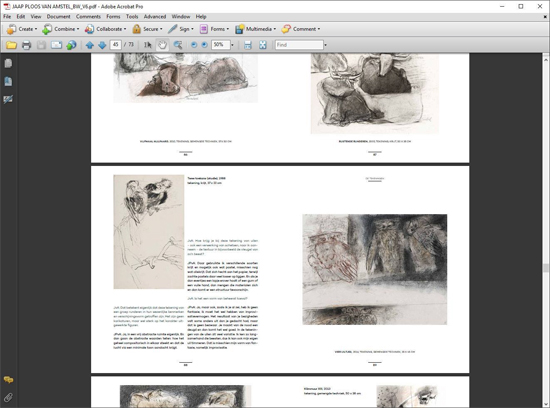Open the Advanced menu
Screen dimensions: 550x408
155,16
